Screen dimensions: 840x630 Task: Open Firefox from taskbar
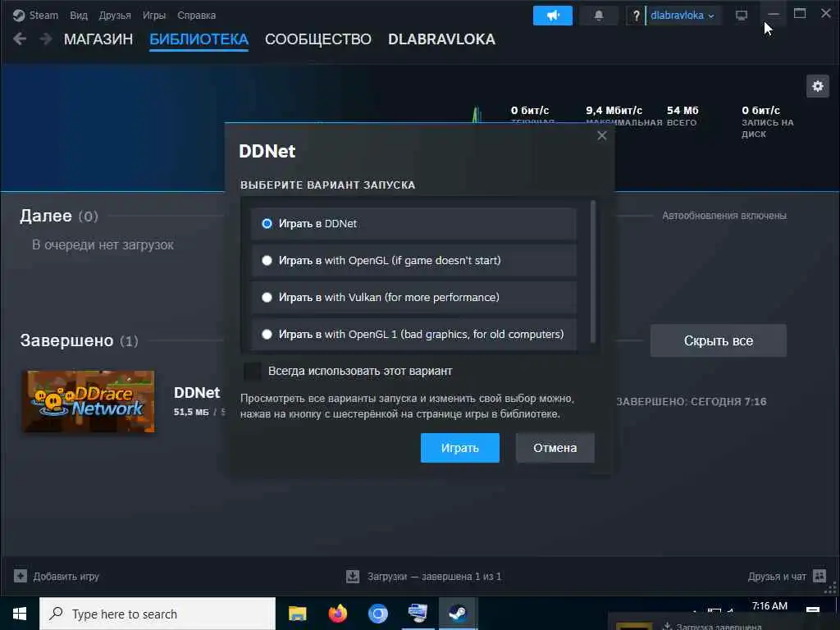[x=337, y=614]
